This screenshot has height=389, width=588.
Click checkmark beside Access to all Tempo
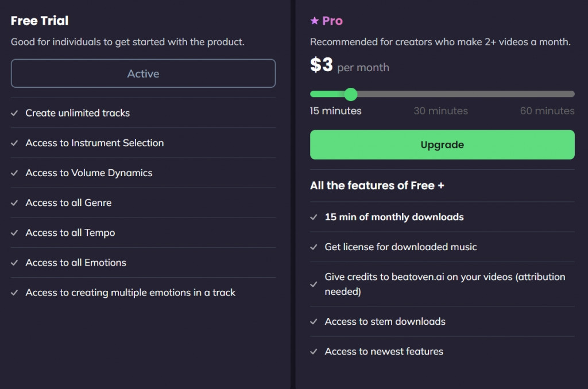(x=15, y=232)
